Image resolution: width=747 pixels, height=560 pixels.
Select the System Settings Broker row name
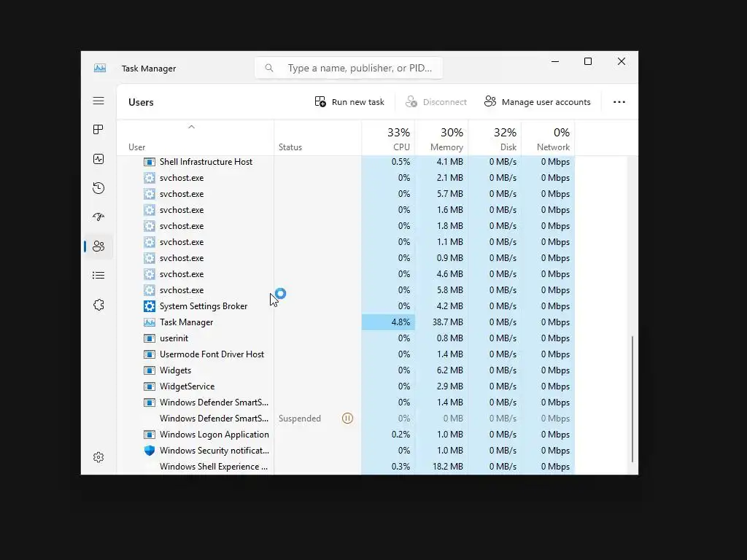click(x=204, y=306)
